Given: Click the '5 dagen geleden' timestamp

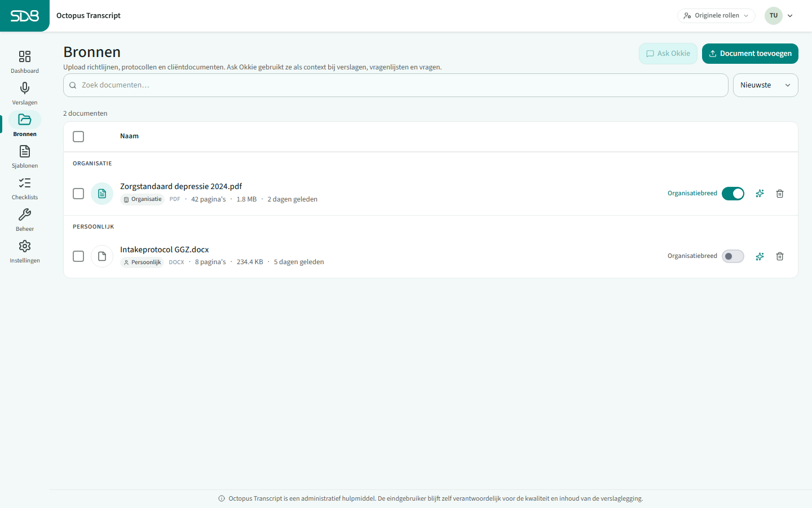Looking at the screenshot, I should (x=299, y=262).
